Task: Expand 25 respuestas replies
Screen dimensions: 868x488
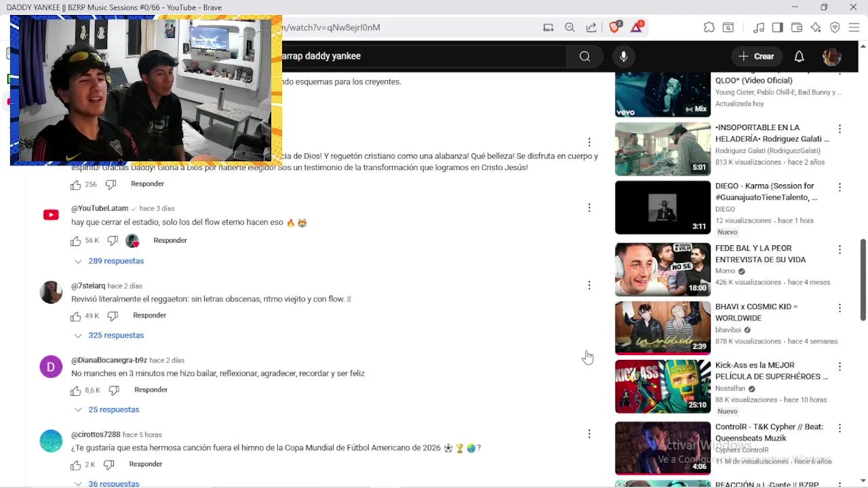Action: (106, 410)
